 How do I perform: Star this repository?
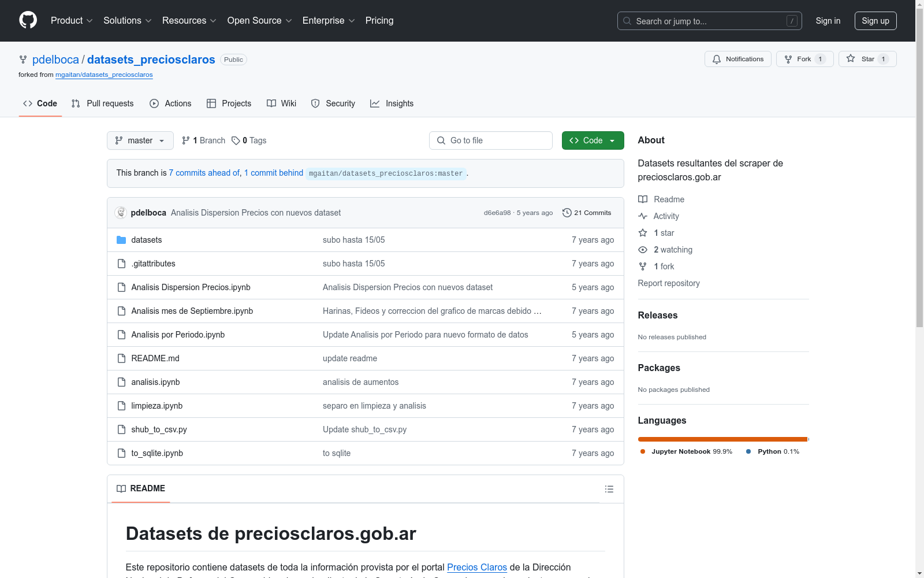click(867, 59)
